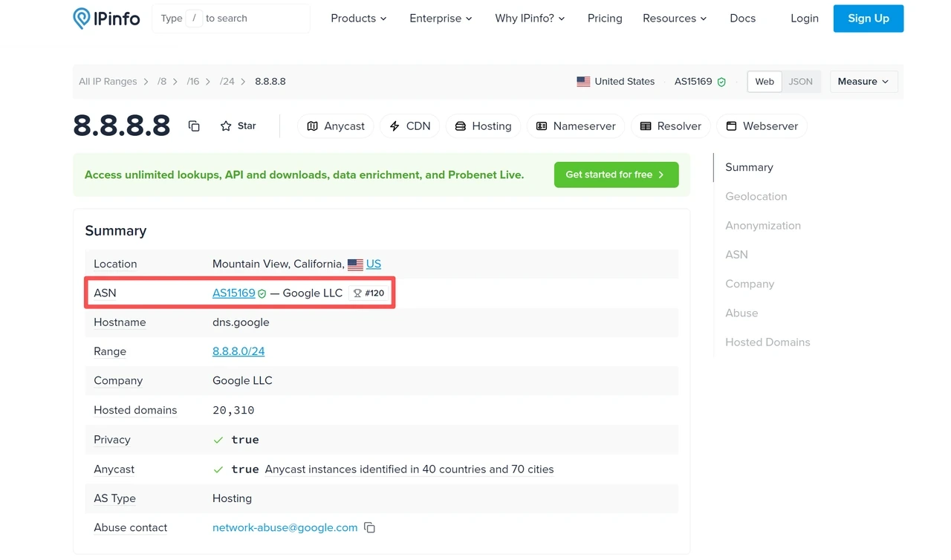Jump to Geolocation section
The height and width of the screenshot is (560, 951).
click(756, 197)
